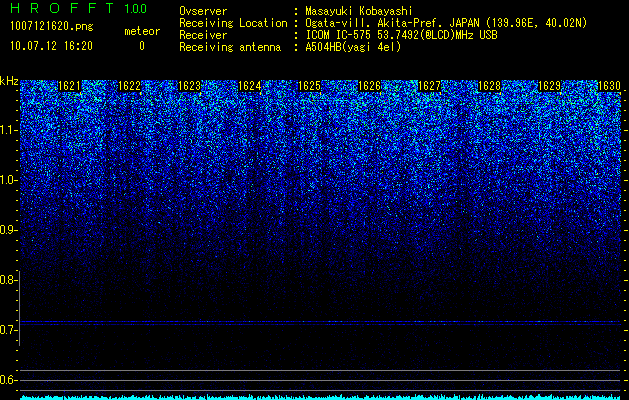
Task: Click the Receiver field label
Action: pos(203,35)
